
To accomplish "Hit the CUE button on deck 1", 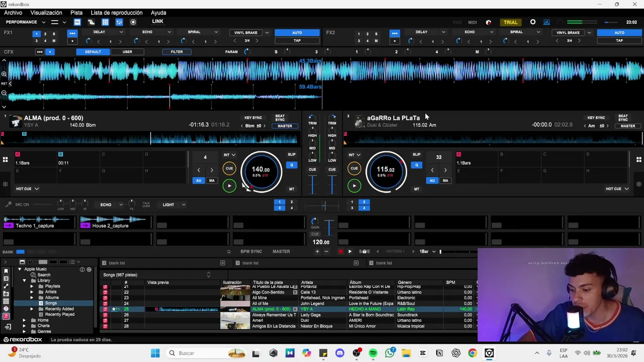I will [x=229, y=169].
